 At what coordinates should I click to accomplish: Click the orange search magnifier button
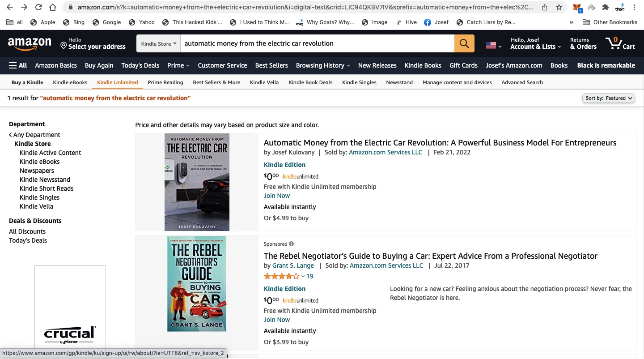click(464, 43)
